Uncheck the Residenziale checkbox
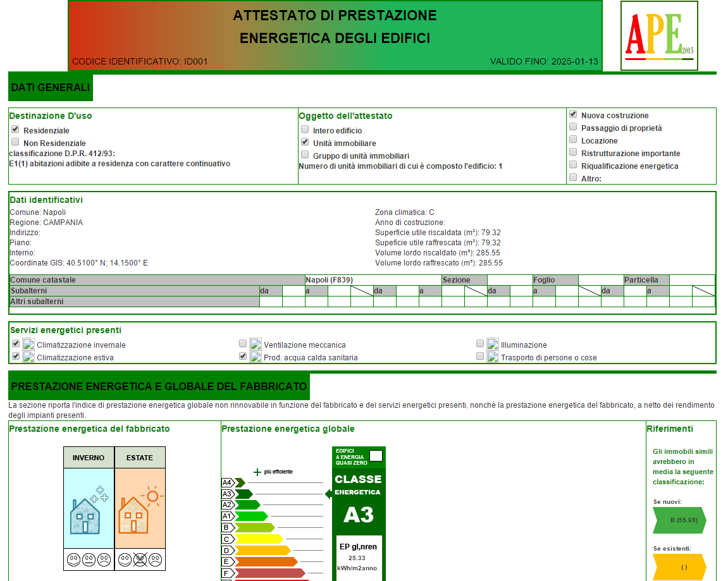This screenshot has width=728, height=581. coord(15,129)
